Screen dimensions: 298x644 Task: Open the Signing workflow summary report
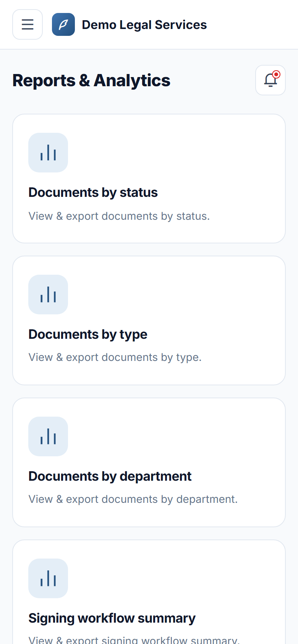pyautogui.click(x=149, y=592)
